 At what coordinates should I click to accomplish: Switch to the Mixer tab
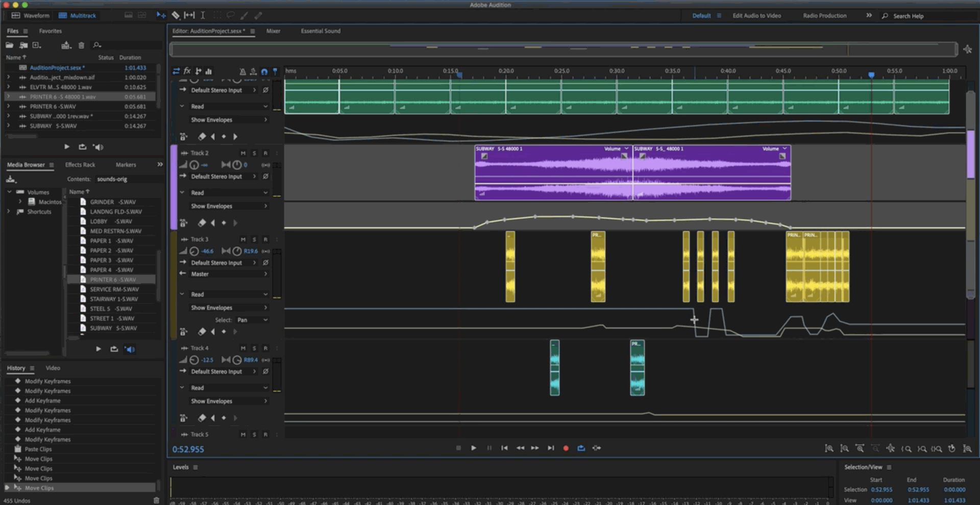[273, 31]
